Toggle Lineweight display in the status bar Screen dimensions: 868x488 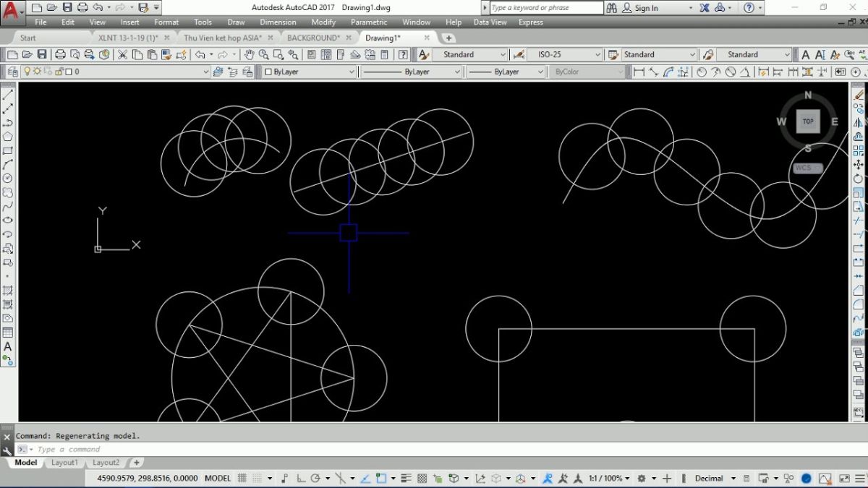point(407,478)
